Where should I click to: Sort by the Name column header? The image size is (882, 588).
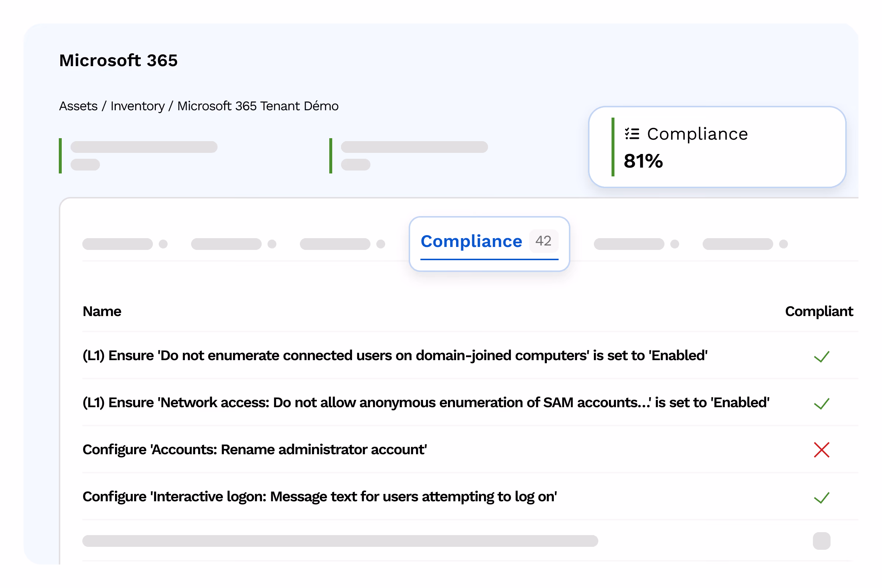tap(102, 312)
